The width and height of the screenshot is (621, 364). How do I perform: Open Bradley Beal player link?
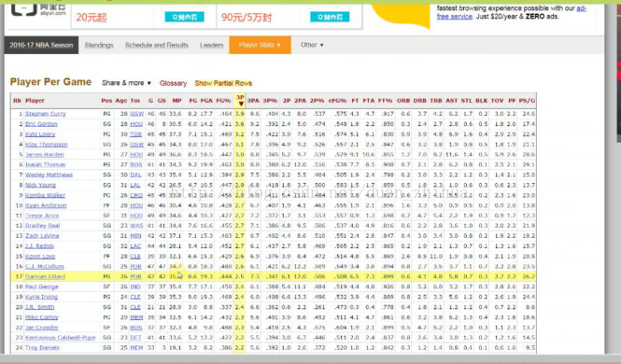point(42,226)
